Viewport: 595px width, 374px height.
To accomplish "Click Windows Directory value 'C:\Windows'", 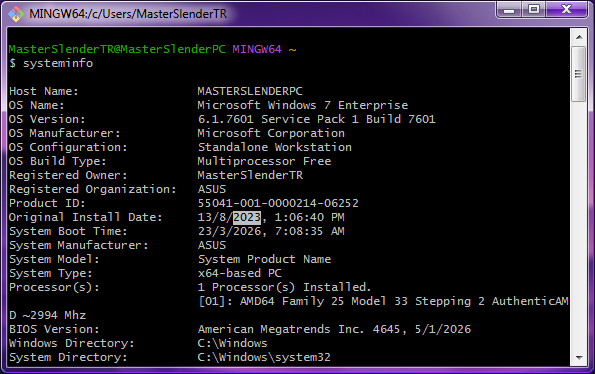I will 233,343.
